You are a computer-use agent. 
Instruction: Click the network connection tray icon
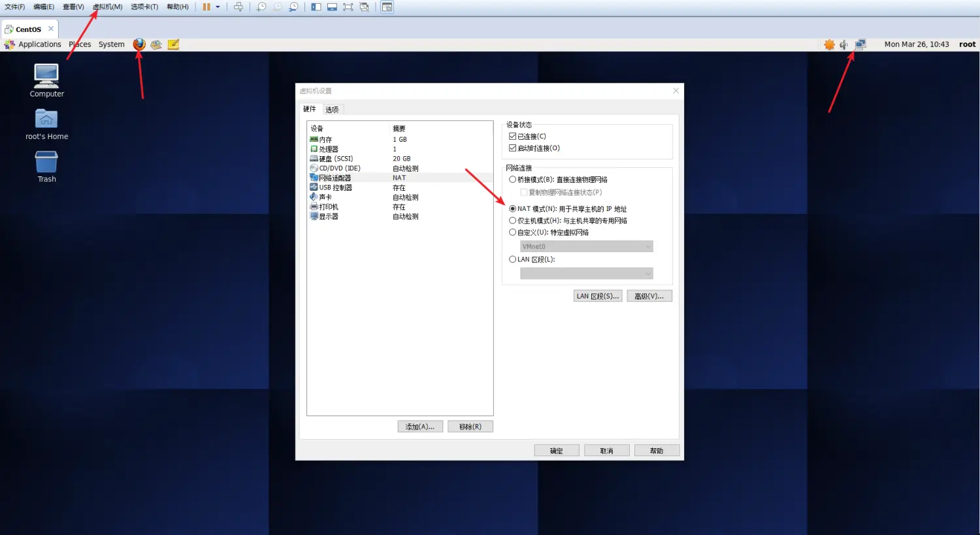pyautogui.click(x=860, y=44)
